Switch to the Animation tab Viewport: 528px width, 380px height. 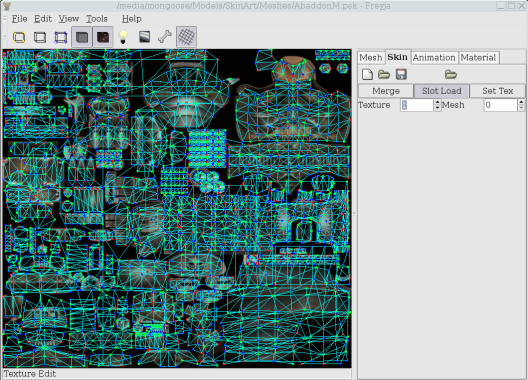click(x=434, y=58)
